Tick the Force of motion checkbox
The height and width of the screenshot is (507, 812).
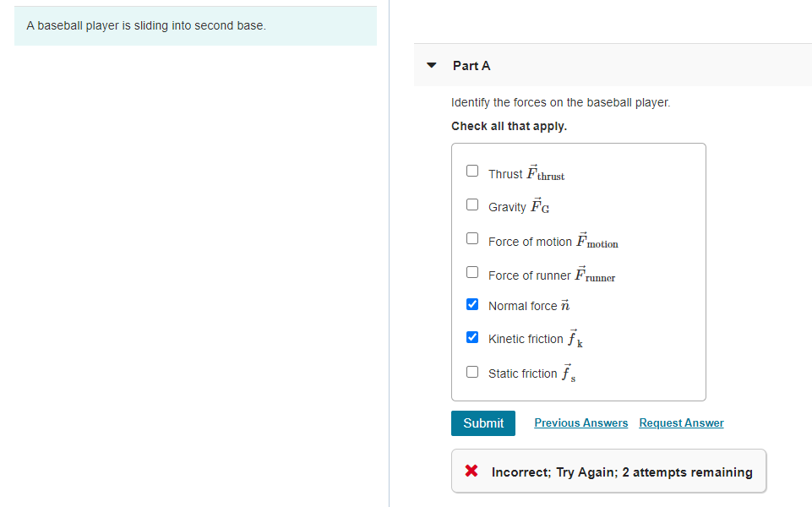pyautogui.click(x=472, y=238)
